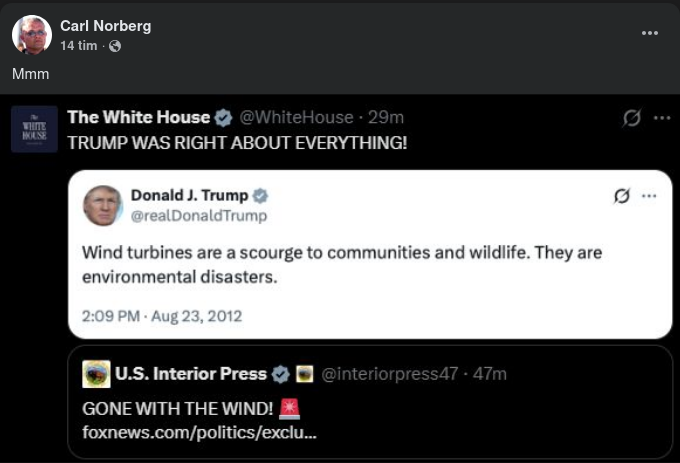The width and height of the screenshot is (680, 463).
Task: Click the Carl Norberg author name
Action: pyautogui.click(x=105, y=26)
